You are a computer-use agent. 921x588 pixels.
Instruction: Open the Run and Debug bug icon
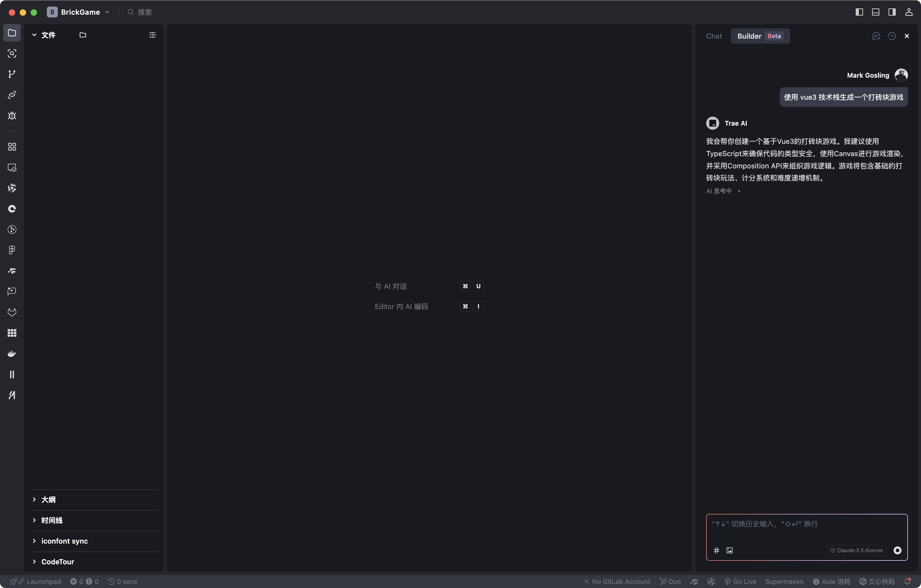pos(12,116)
